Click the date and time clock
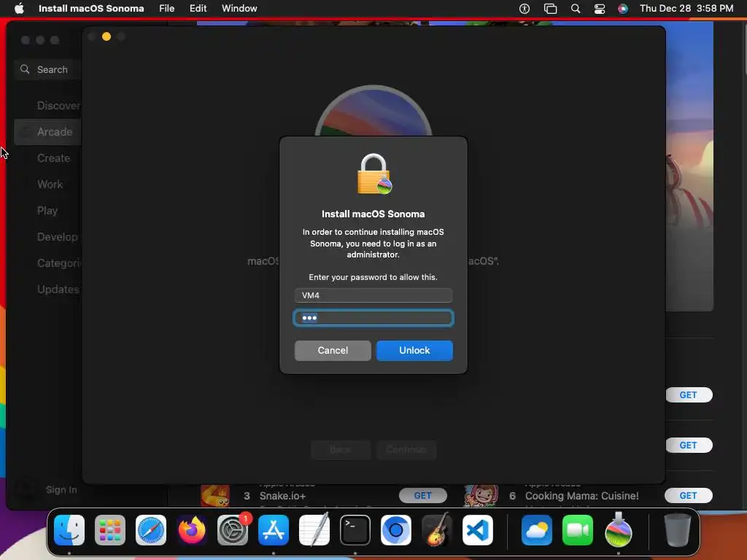Screen dimensions: 747x560 tap(686, 8)
